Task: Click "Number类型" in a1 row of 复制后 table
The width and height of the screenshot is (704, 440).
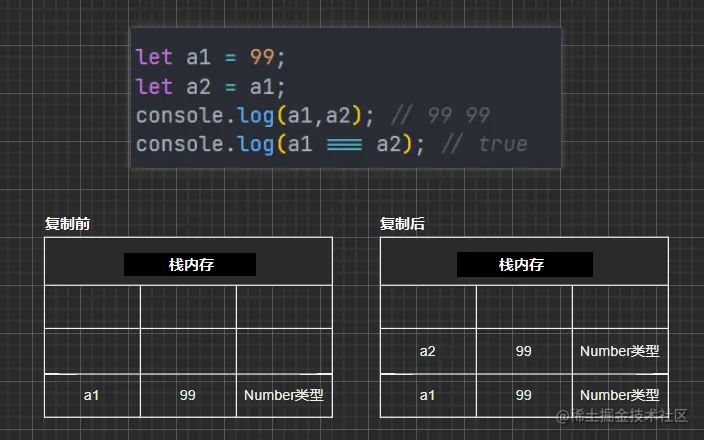Action: [620, 395]
